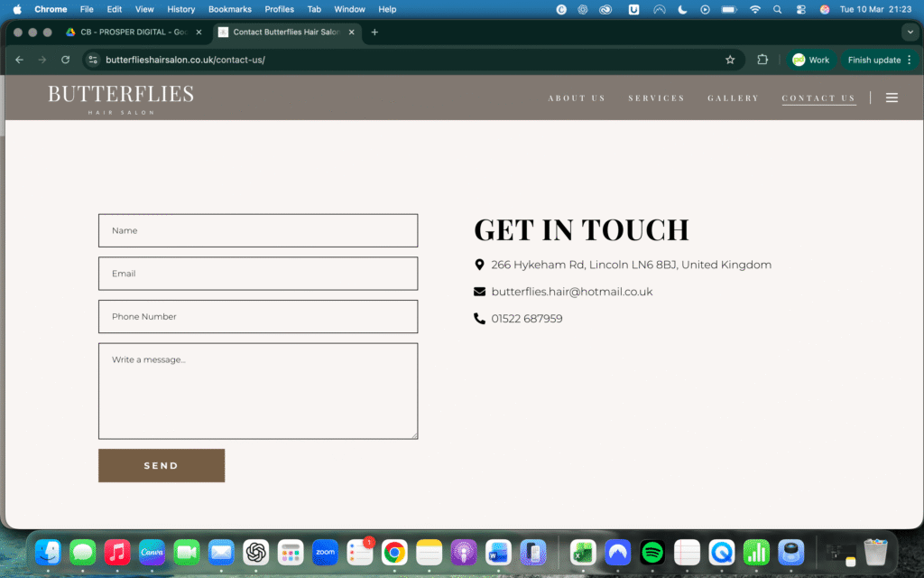The image size is (924, 578).
Task: Open the Bookmarks menu in menu bar
Action: 229,9
